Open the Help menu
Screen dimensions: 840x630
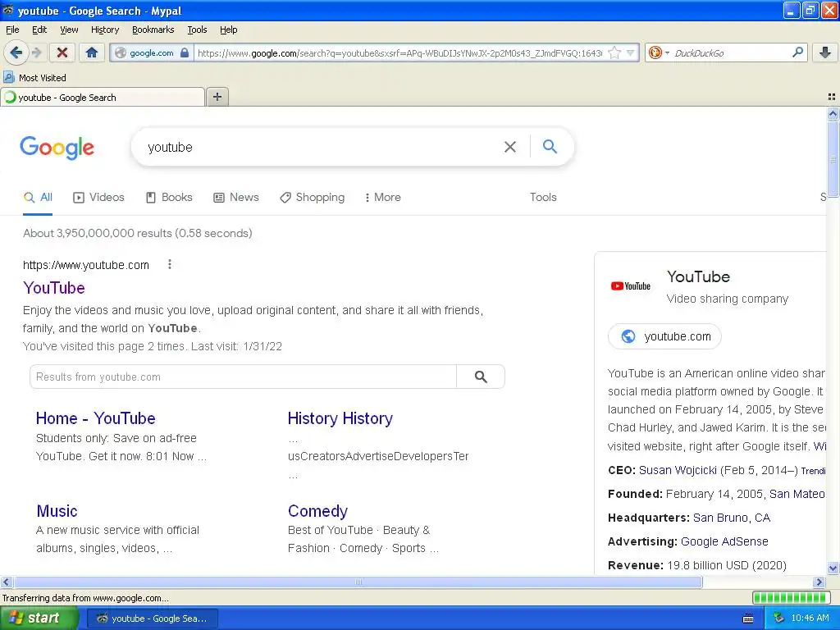point(229,30)
